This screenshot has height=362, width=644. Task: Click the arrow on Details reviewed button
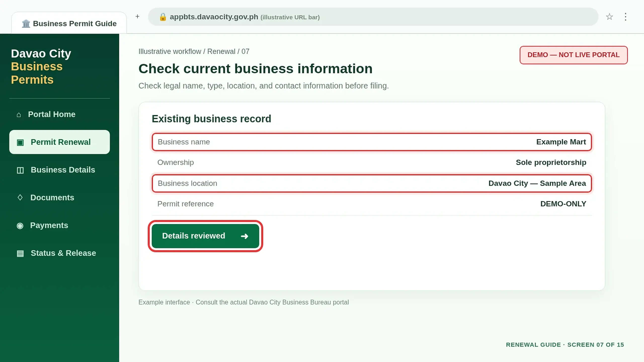pos(245,236)
